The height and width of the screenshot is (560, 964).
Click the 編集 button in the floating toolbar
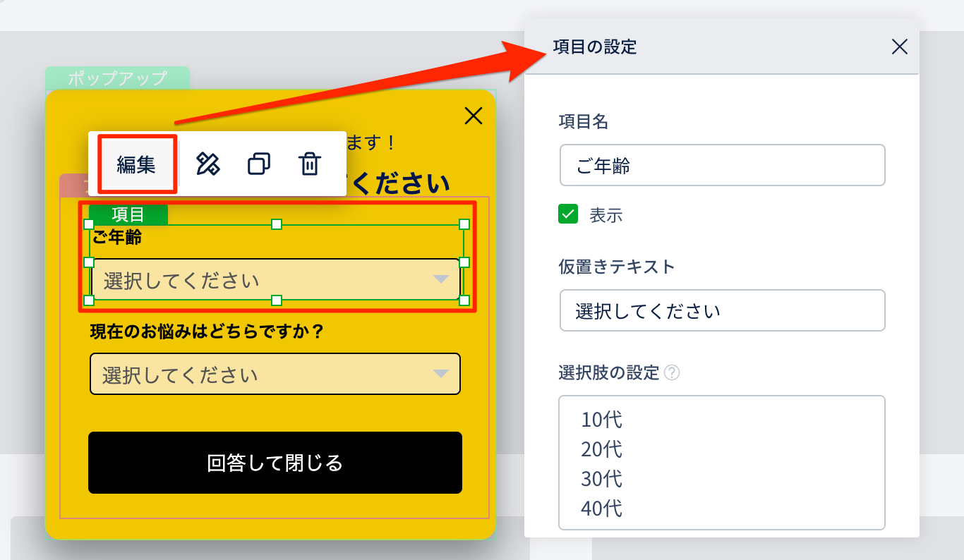click(x=136, y=164)
